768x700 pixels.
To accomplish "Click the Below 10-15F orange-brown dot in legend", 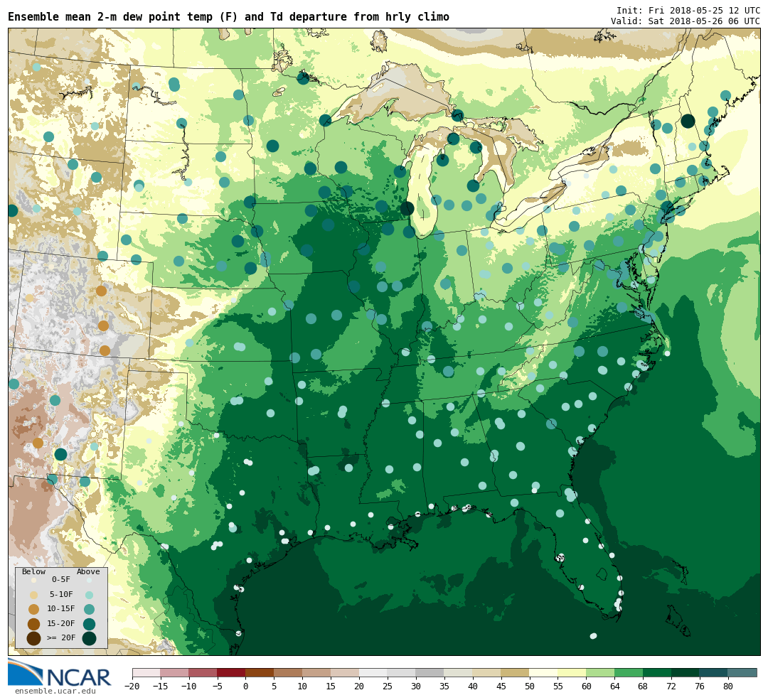I will (x=34, y=610).
